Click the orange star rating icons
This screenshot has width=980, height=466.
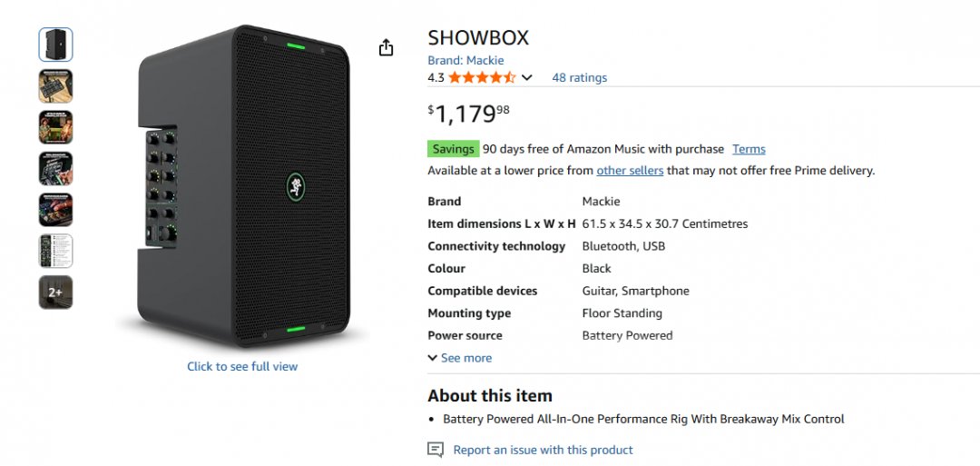click(482, 78)
